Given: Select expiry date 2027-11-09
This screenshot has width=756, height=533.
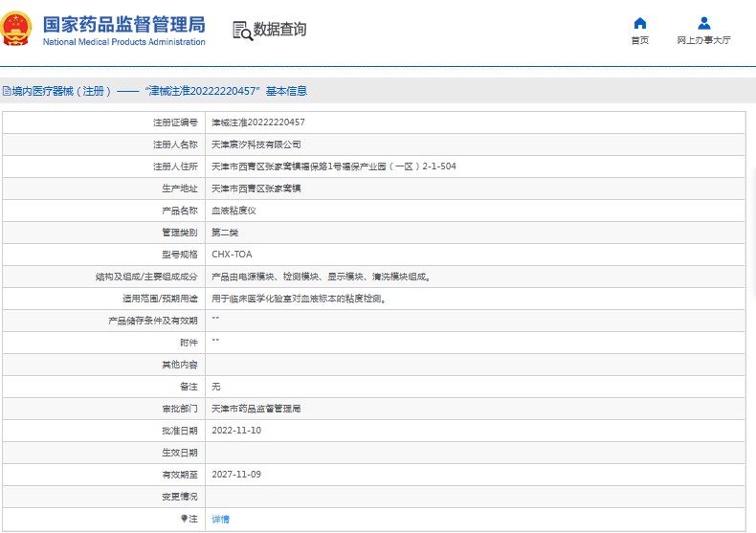Looking at the screenshot, I should pos(236,475).
